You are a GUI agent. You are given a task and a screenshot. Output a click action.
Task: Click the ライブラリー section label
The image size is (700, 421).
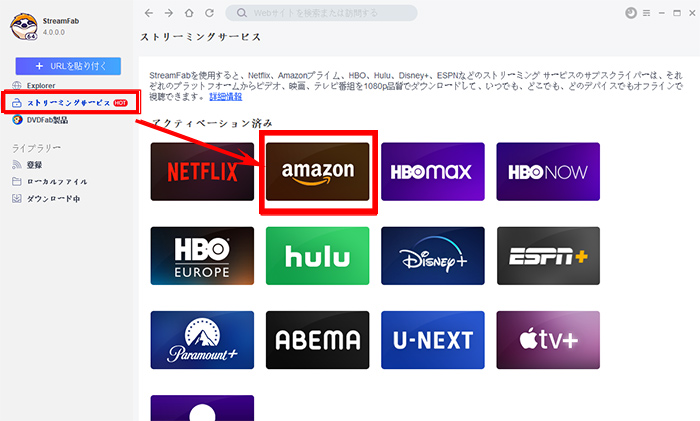click(36, 148)
